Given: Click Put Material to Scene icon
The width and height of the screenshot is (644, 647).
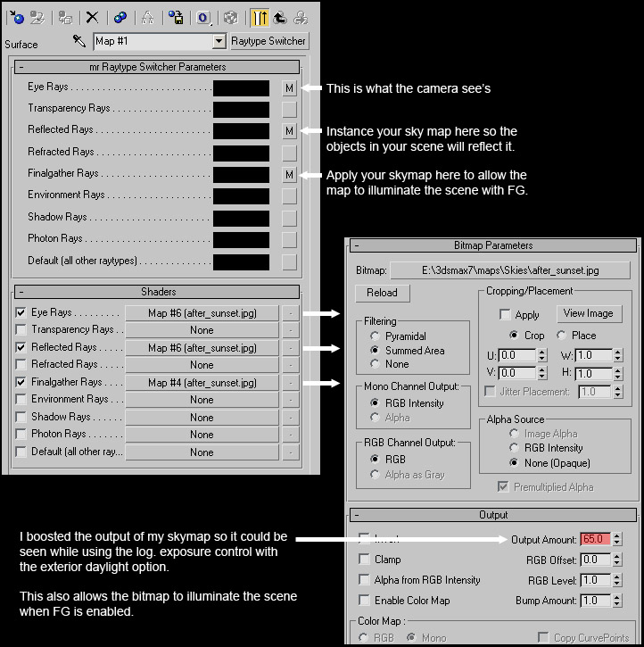Looking at the screenshot, I should 37,18.
